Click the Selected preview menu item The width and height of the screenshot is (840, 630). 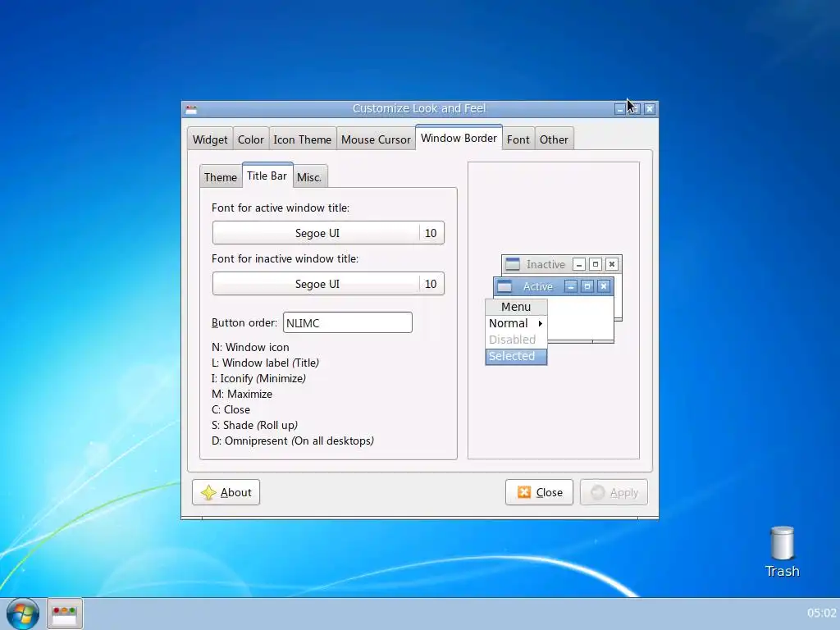click(x=516, y=356)
